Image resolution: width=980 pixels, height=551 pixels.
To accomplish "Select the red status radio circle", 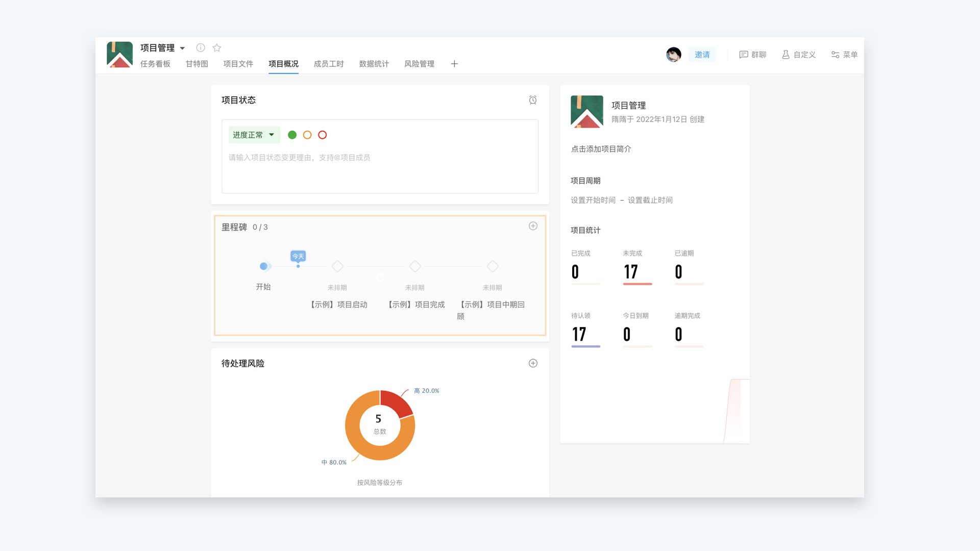I will point(323,135).
